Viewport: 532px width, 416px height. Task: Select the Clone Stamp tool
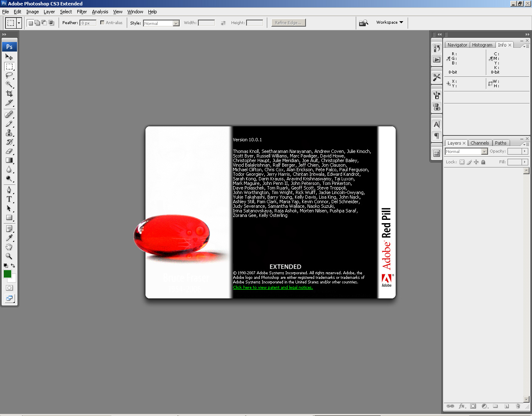click(9, 133)
